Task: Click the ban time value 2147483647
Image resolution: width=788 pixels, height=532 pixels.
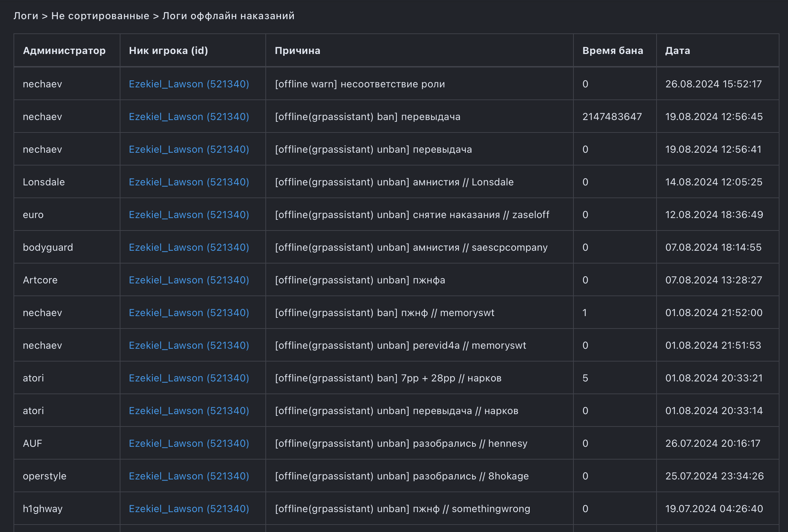Action: (612, 117)
